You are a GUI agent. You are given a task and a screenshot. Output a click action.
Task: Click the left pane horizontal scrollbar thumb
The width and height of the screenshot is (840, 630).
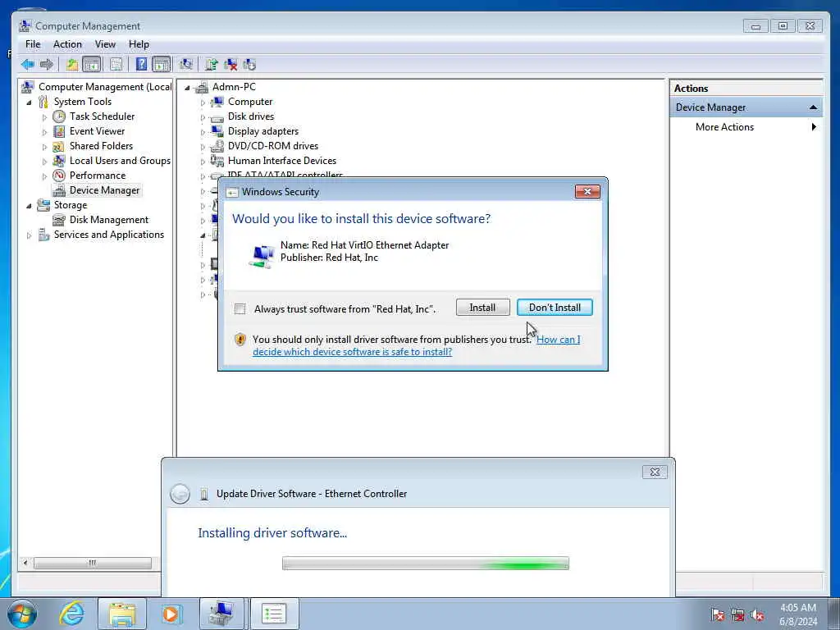coord(92,563)
